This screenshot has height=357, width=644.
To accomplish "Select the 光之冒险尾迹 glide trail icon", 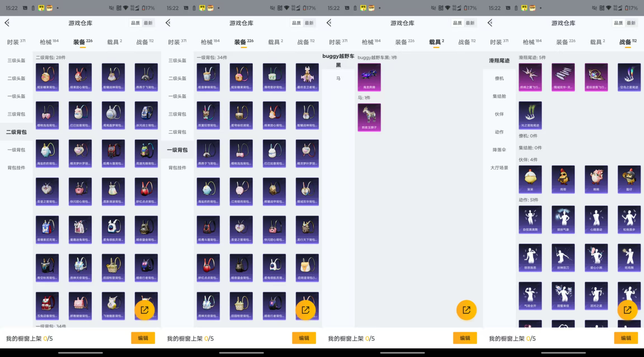I will coord(530,115).
